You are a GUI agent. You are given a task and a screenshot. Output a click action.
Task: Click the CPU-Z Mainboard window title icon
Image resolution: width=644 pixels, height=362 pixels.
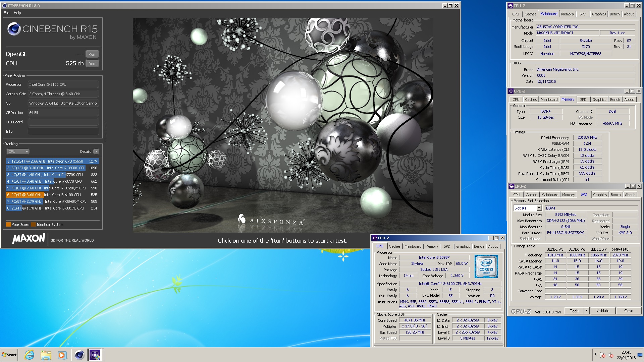tap(511, 6)
